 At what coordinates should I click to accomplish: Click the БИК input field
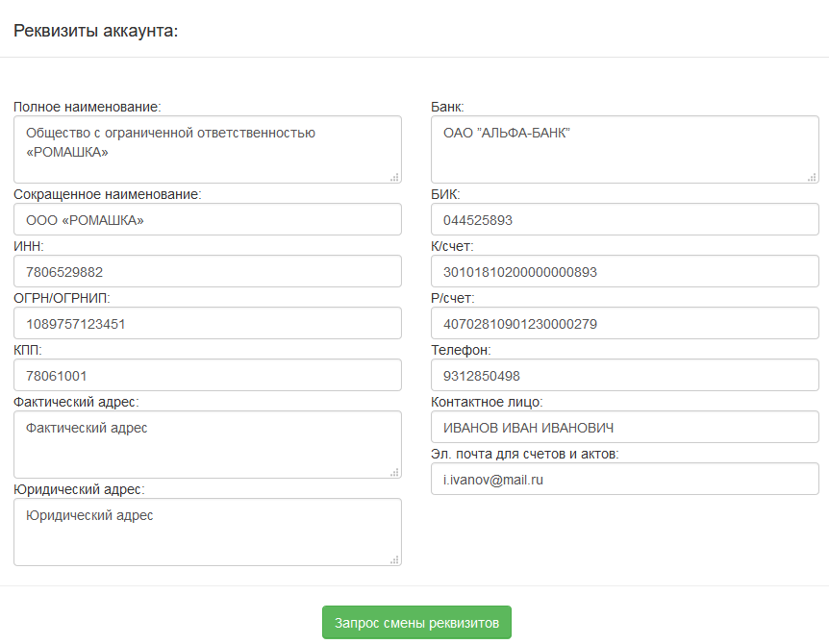[624, 219]
